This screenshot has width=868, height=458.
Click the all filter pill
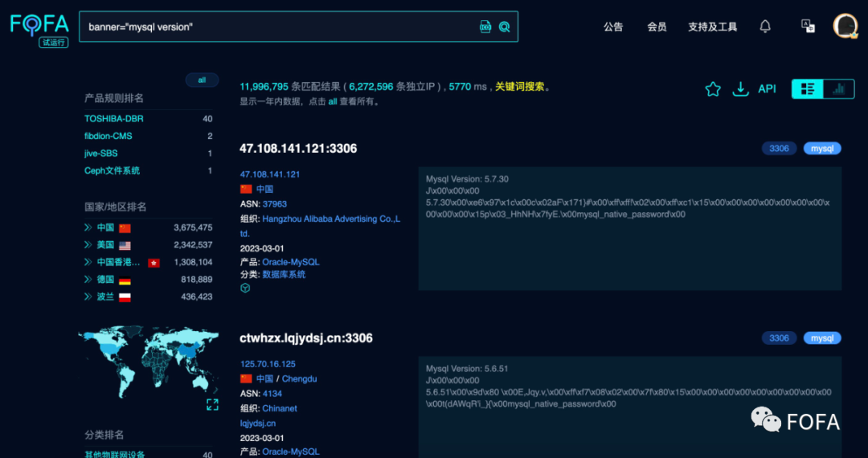click(202, 80)
